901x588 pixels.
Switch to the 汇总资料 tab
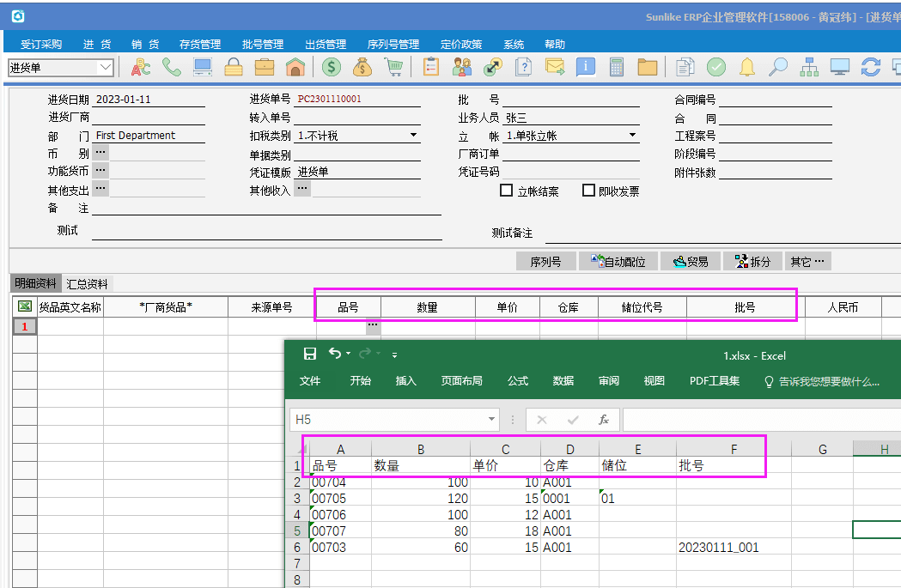tap(87, 283)
